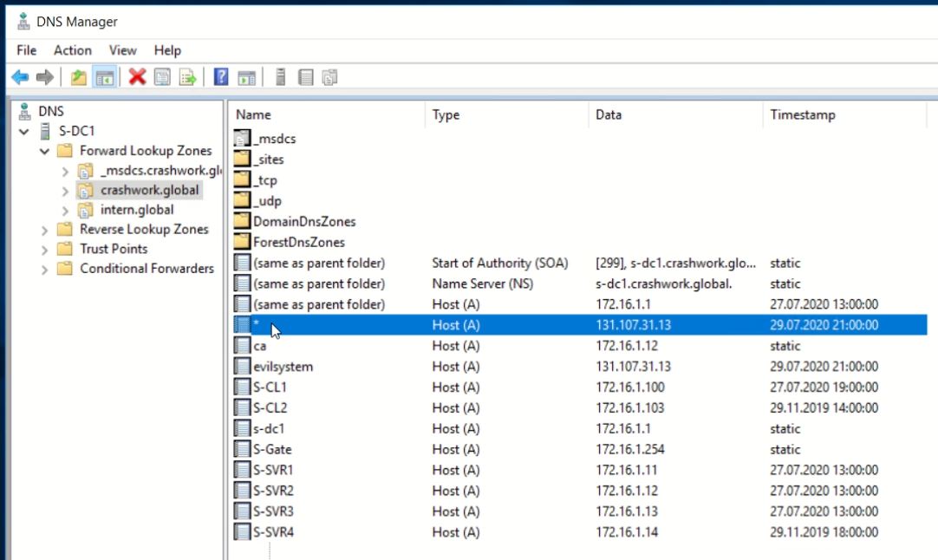
Task: Expand the Reverse Lookup Zones node
Action: coord(44,231)
